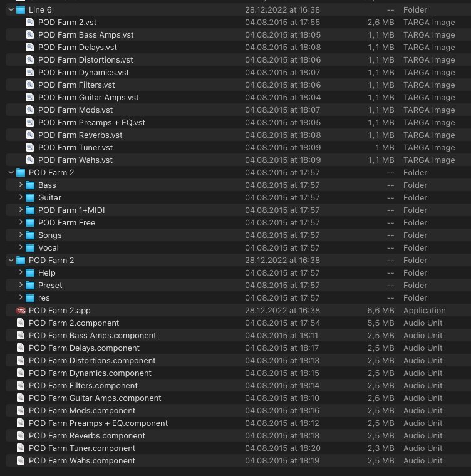The width and height of the screenshot is (471, 476).
Task: Click the POD Farm 2.vst file icon
Action: click(x=29, y=23)
